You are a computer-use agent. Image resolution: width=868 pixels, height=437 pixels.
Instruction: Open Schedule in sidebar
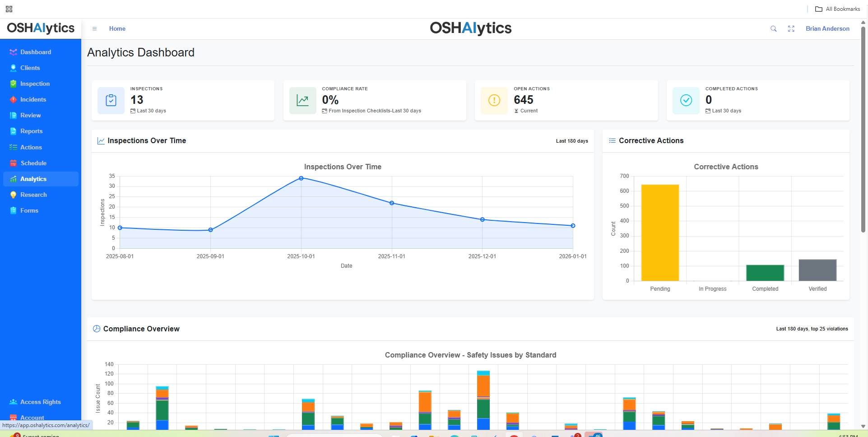point(33,163)
